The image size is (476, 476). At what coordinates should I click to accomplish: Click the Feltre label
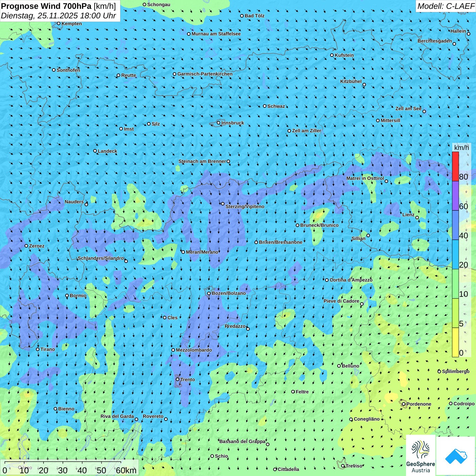click(x=302, y=392)
